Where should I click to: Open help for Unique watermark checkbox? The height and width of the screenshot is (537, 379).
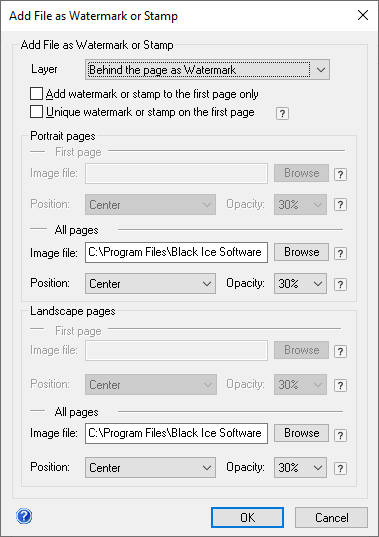(x=282, y=113)
